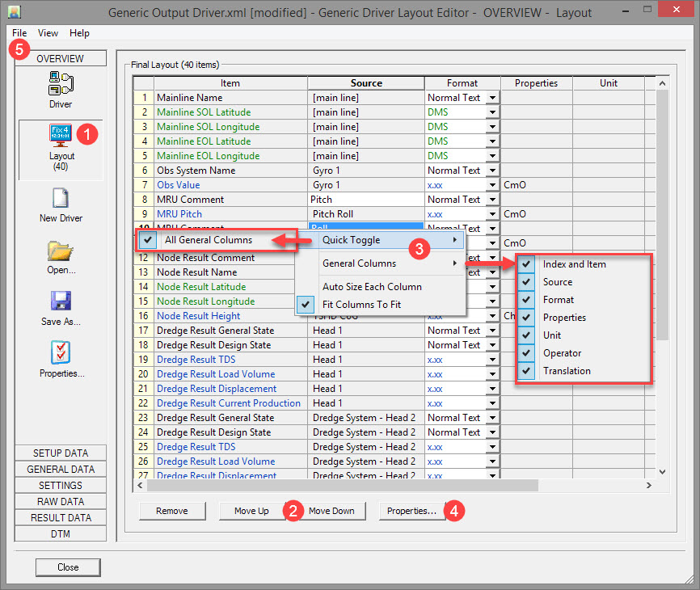Click the Driver icon in sidebar
700x590 pixels.
pyautogui.click(x=61, y=83)
